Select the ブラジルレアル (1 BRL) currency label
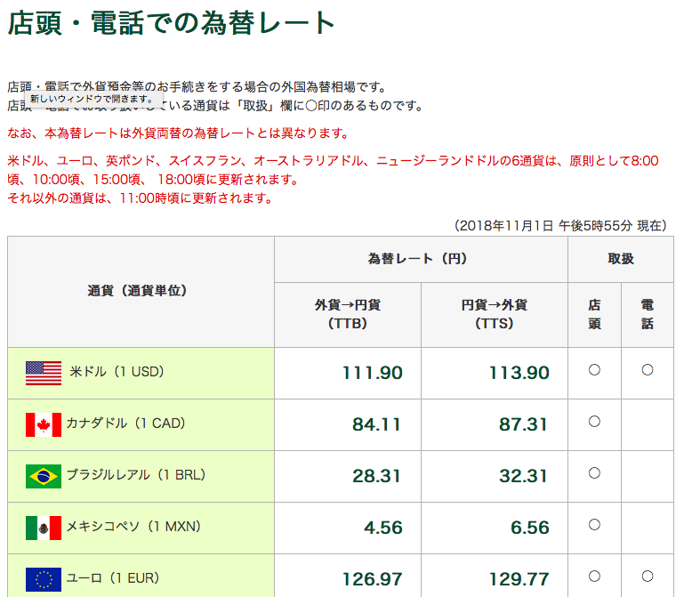Screen dimensions: 700x597 pos(135,475)
